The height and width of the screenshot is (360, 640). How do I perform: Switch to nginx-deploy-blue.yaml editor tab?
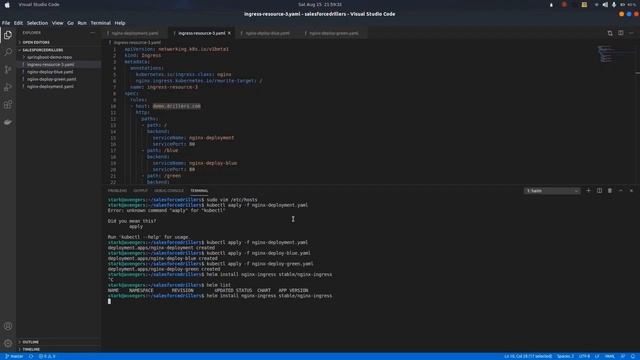tap(268, 33)
